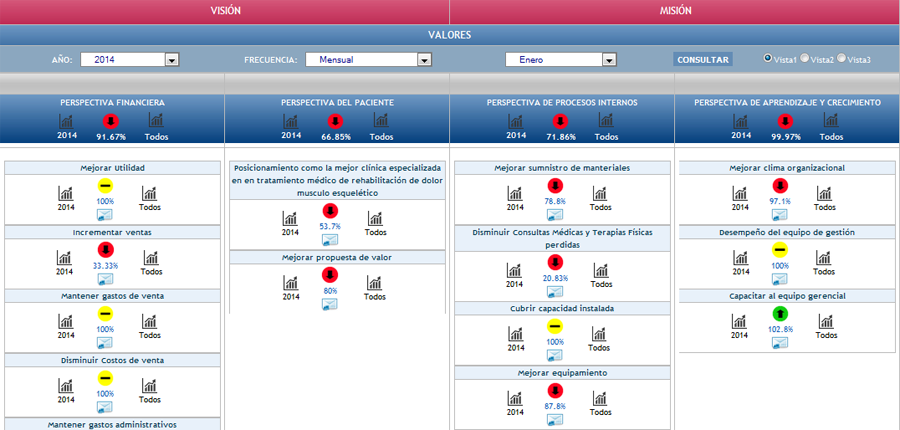Switch to the Misión tab

pos(675,11)
